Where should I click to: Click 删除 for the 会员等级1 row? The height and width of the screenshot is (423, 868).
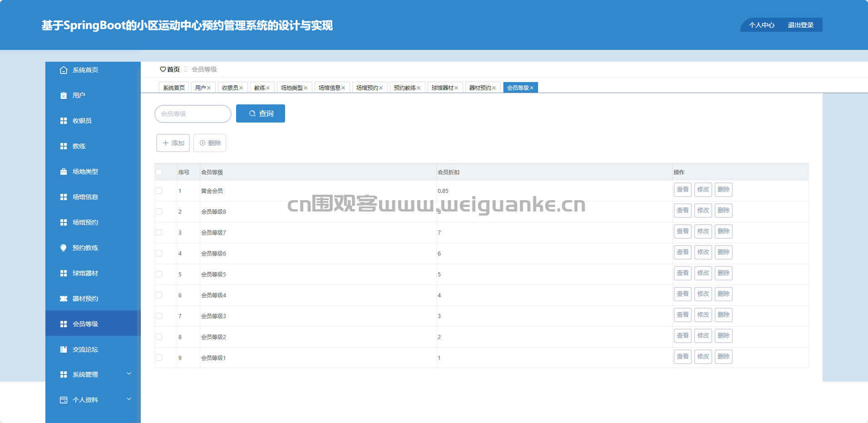point(724,357)
